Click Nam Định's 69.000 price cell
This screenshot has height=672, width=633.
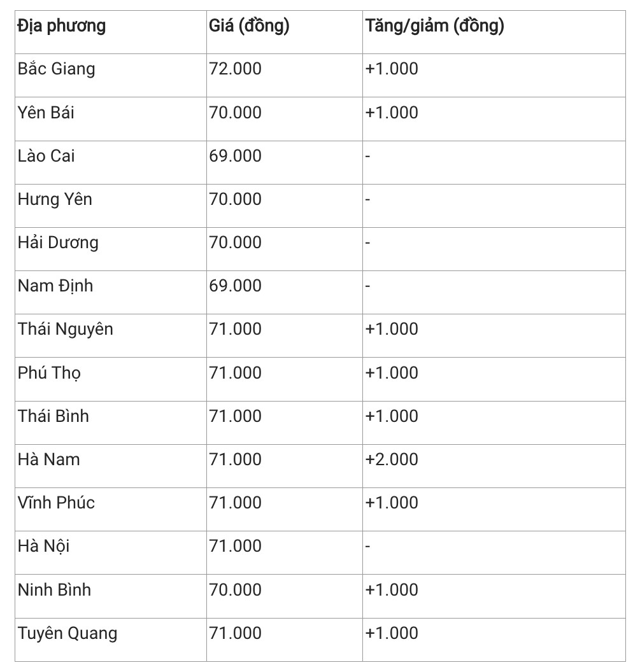pyautogui.click(x=235, y=286)
